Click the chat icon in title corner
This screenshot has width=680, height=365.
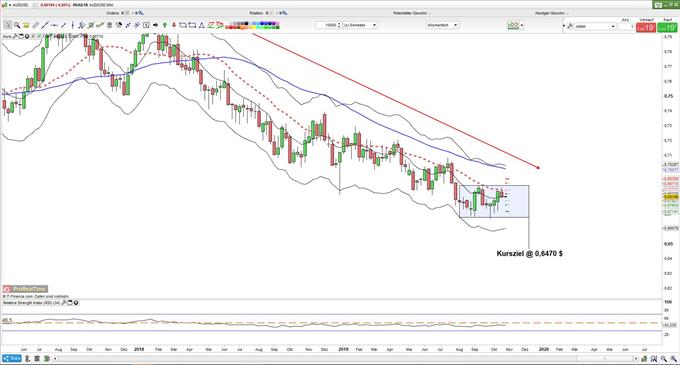pos(658,5)
